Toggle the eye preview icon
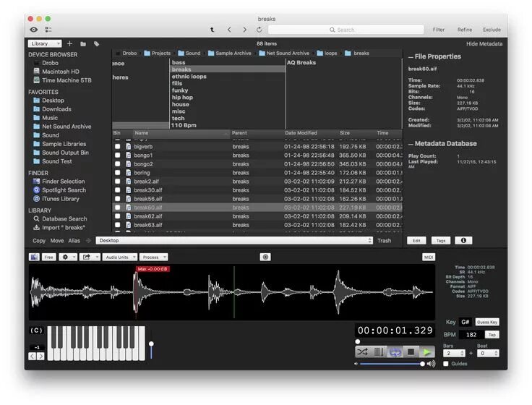Image resolution: width=532 pixels, height=405 pixels. (33, 30)
